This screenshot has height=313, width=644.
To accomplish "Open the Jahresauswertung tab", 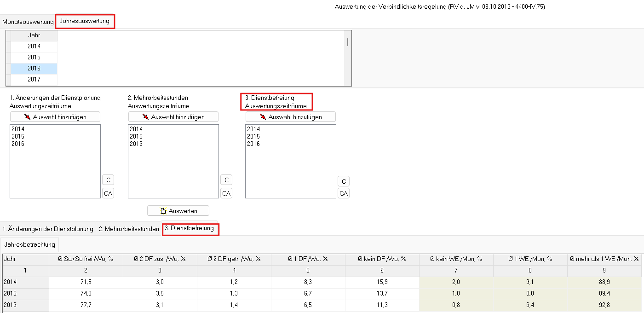I will pyautogui.click(x=85, y=21).
